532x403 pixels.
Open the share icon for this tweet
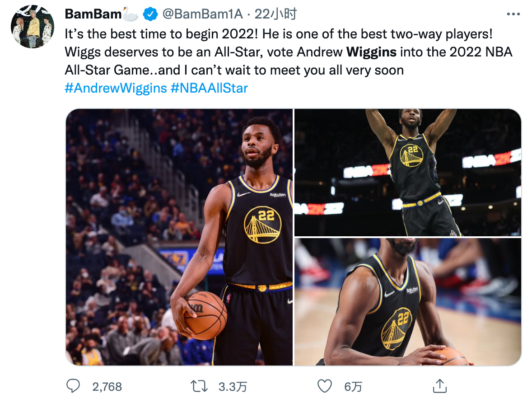(x=439, y=386)
